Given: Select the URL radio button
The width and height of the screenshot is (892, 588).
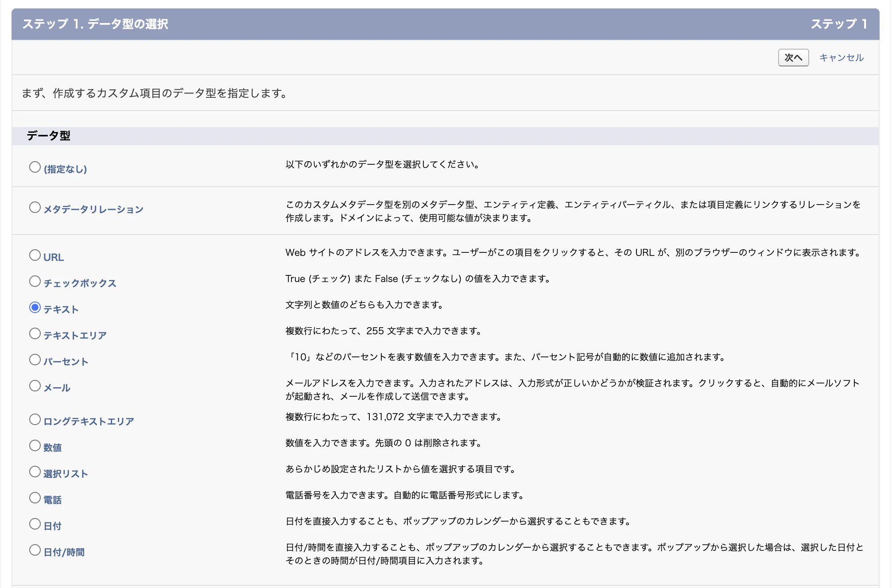Looking at the screenshot, I should coord(35,255).
